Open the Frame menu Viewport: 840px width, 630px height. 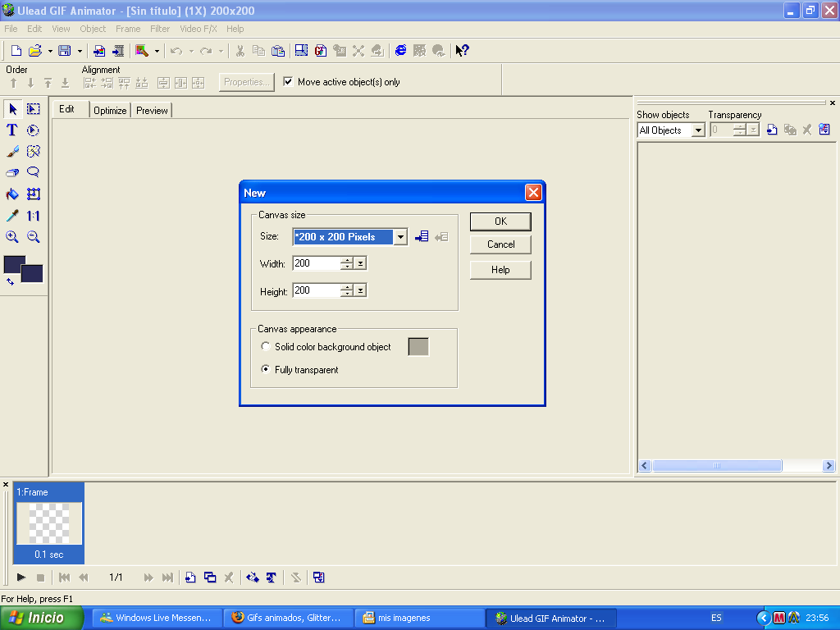128,29
